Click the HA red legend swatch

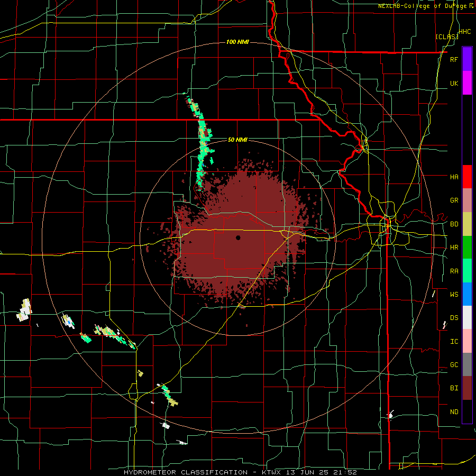coord(467,177)
